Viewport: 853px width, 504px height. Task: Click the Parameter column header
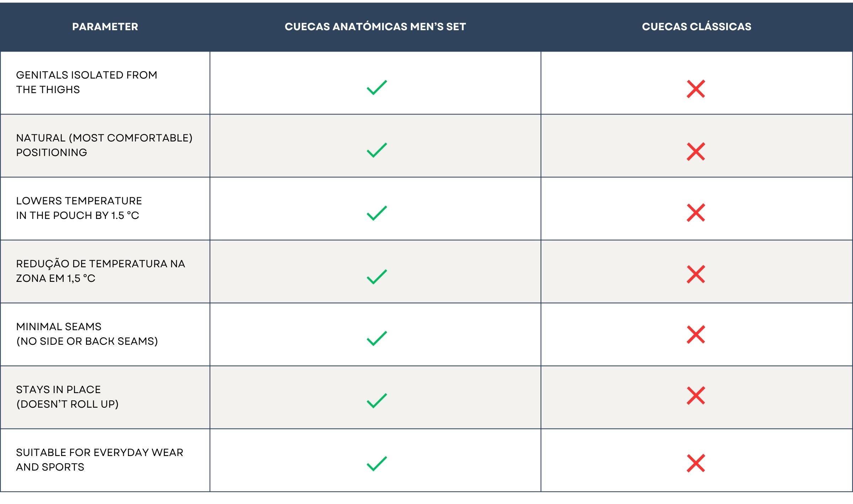(x=105, y=27)
